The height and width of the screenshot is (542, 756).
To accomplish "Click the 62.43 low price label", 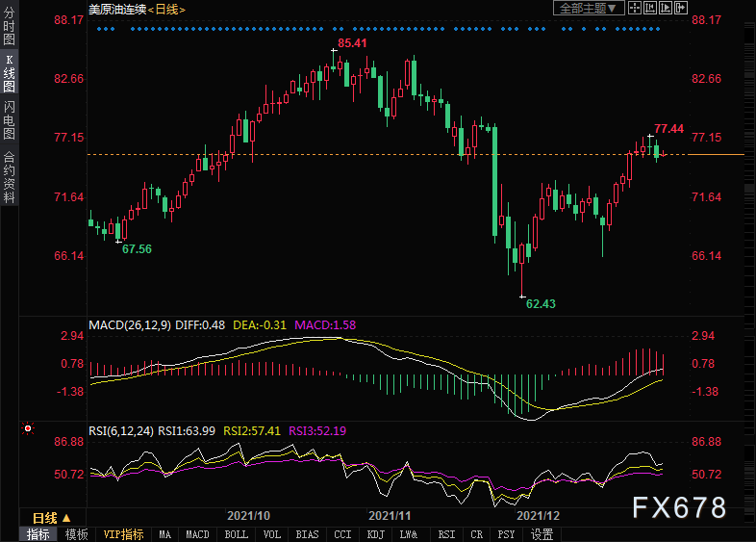I will point(541,303).
